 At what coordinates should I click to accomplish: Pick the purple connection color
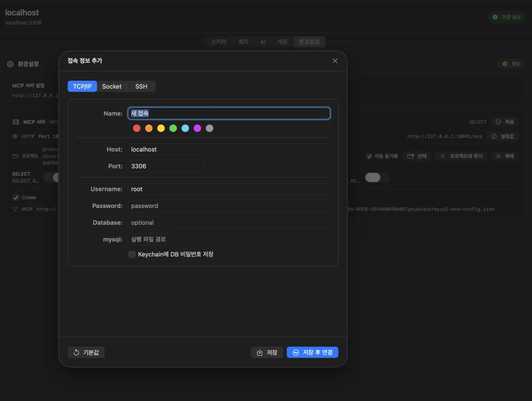(x=197, y=128)
